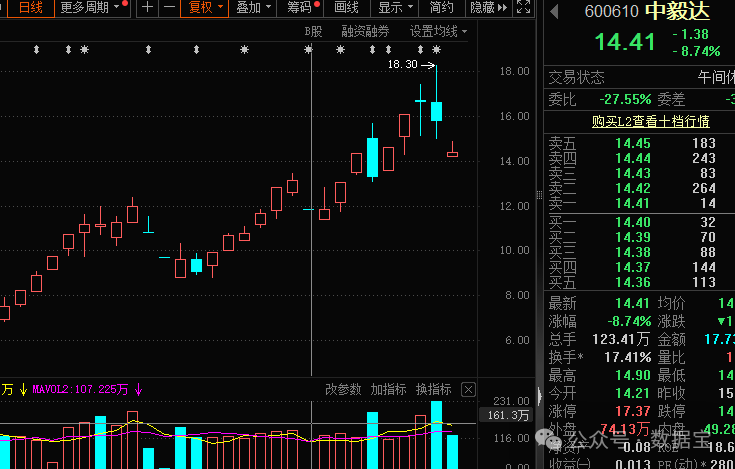The image size is (735, 469).
Task: Click the 161.3万 volume axis label
Action: (508, 415)
